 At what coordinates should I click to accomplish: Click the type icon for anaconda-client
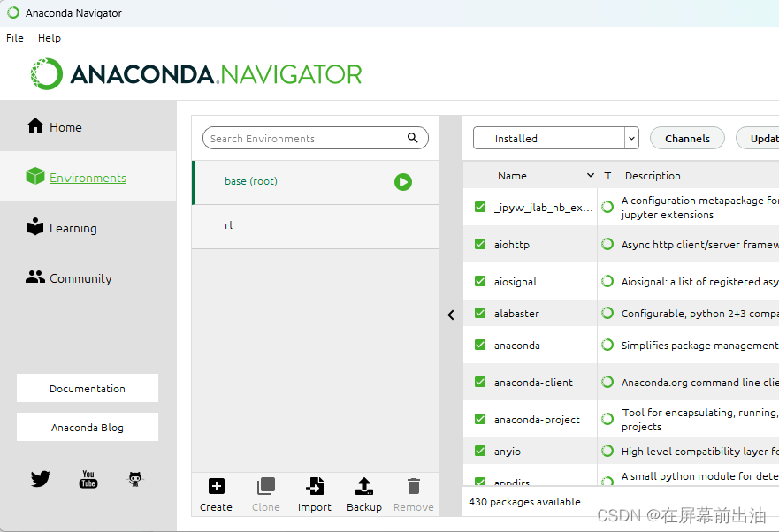pos(607,383)
